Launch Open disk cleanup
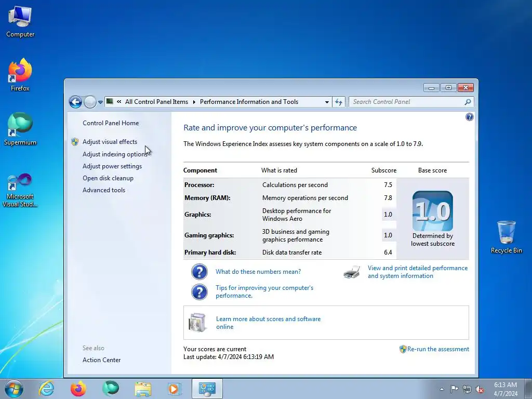This screenshot has height=399, width=532. tap(108, 178)
